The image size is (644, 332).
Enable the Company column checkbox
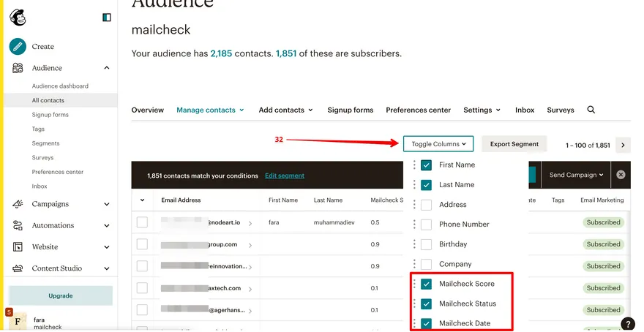(427, 264)
